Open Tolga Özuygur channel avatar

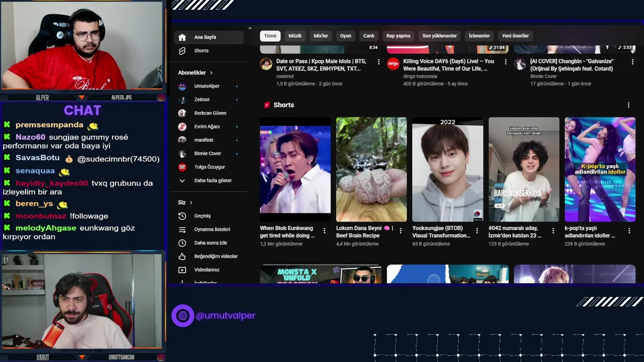click(x=182, y=167)
